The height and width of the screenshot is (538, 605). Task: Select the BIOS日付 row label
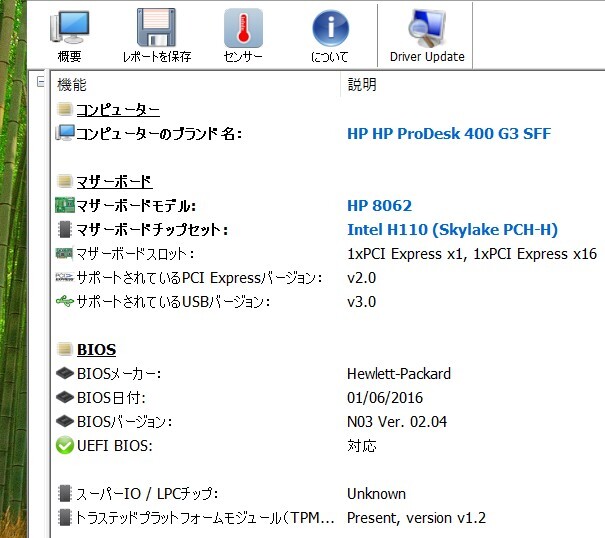tap(111, 398)
